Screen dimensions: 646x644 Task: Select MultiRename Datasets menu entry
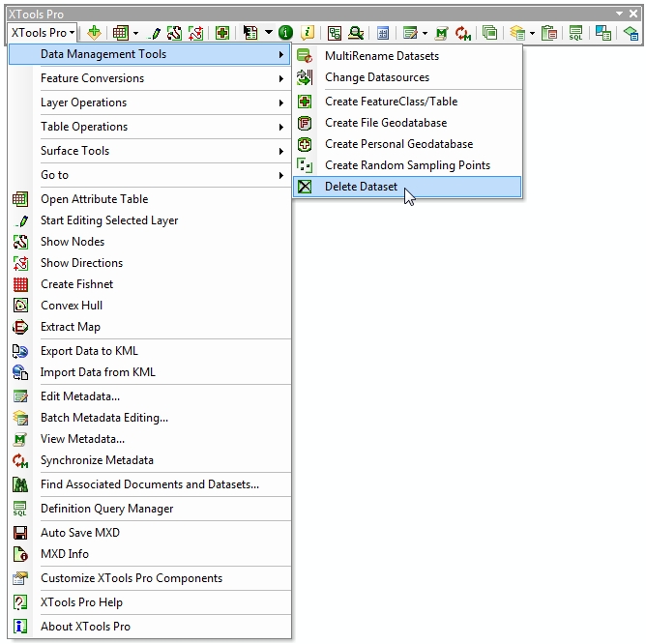[407, 56]
